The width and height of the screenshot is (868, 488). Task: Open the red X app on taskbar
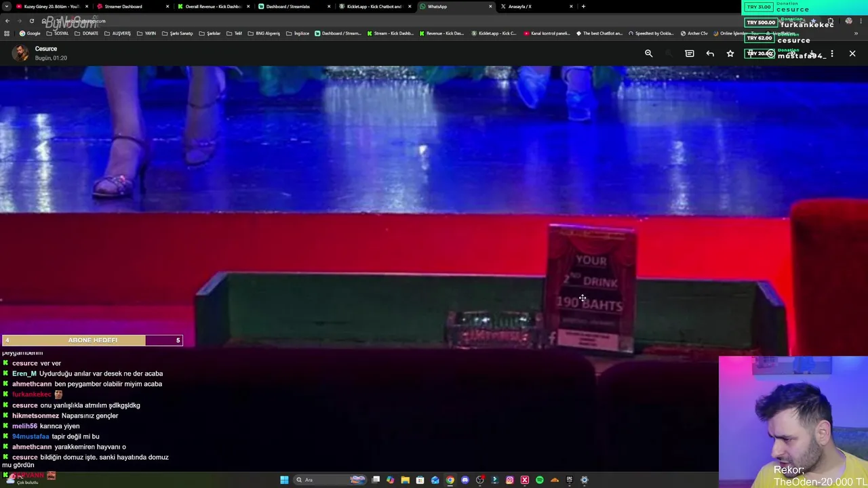tap(525, 480)
